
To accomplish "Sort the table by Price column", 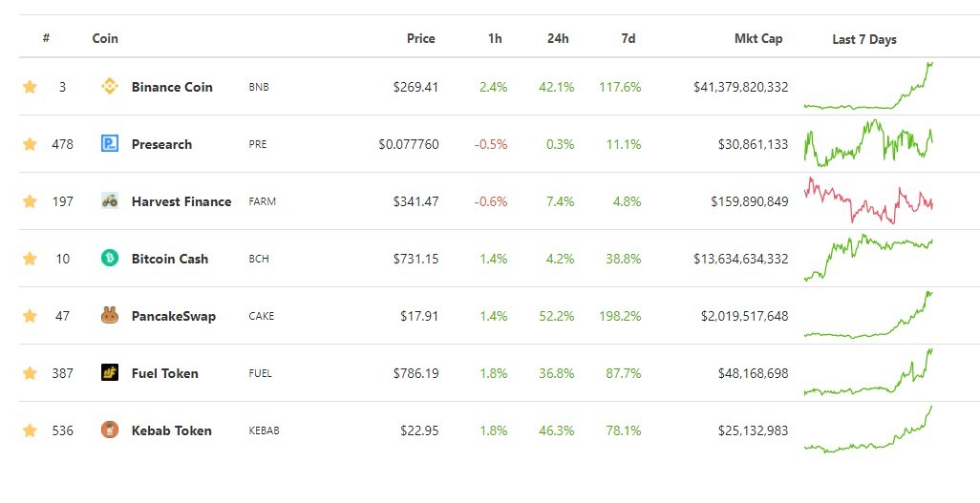I will click(420, 38).
